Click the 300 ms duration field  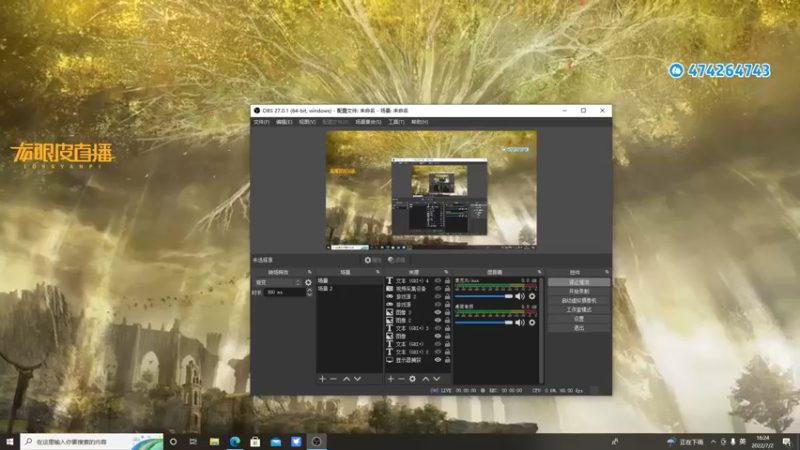pos(285,292)
